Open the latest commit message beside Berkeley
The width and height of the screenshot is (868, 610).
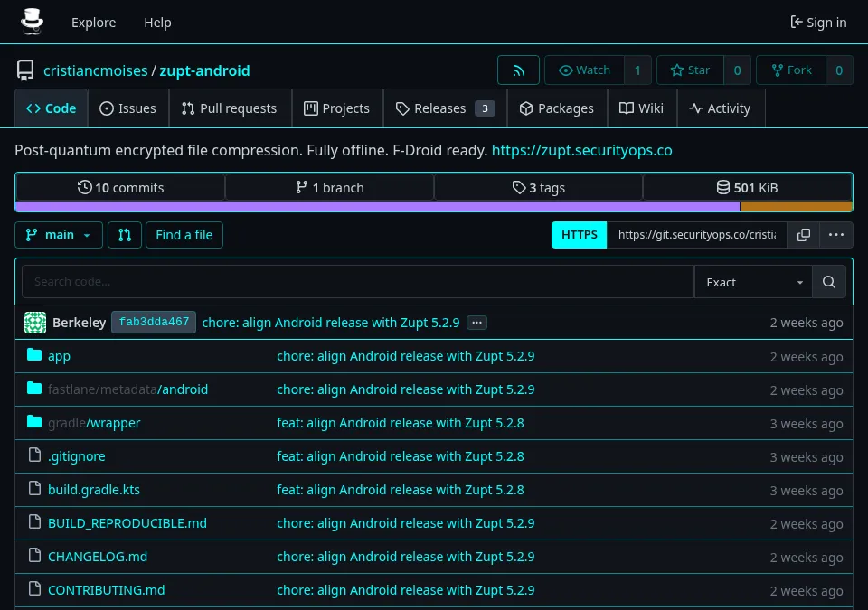pyautogui.click(x=331, y=323)
